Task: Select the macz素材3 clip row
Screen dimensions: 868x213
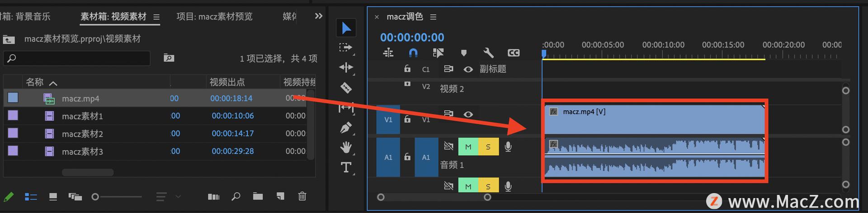Action: point(155,151)
